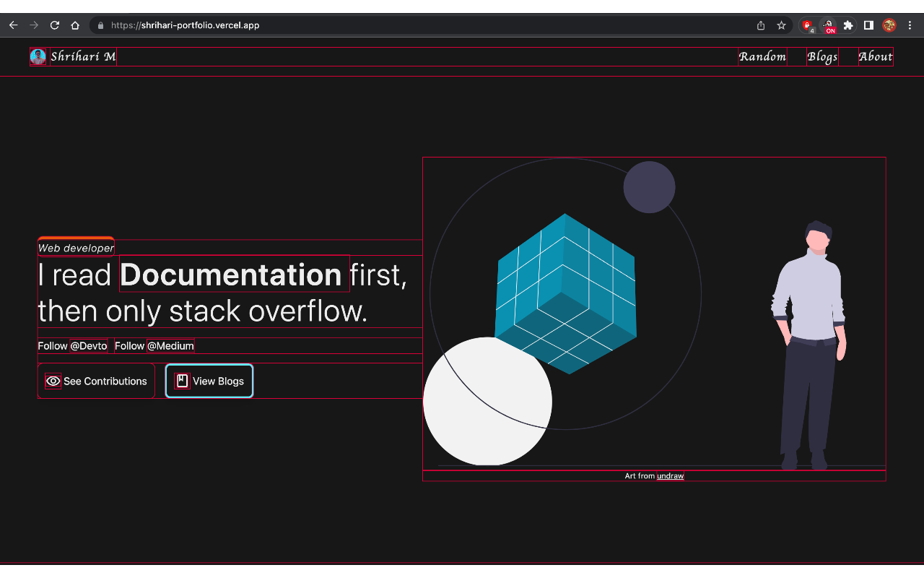Navigate to the Blogs nav item

(822, 56)
